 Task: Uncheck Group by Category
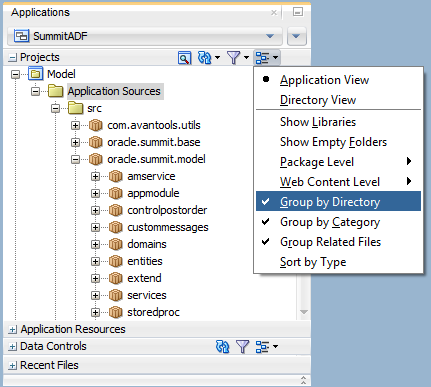[338, 222]
